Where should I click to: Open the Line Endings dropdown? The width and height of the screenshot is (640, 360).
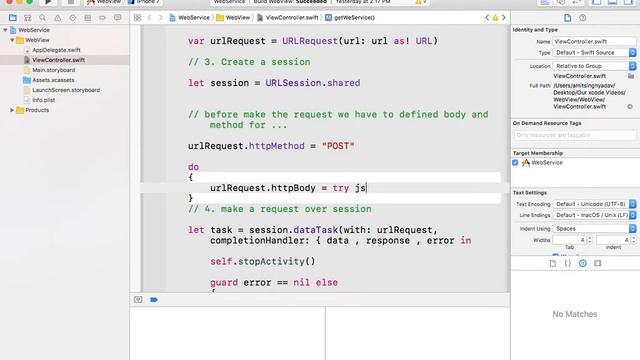594,215
